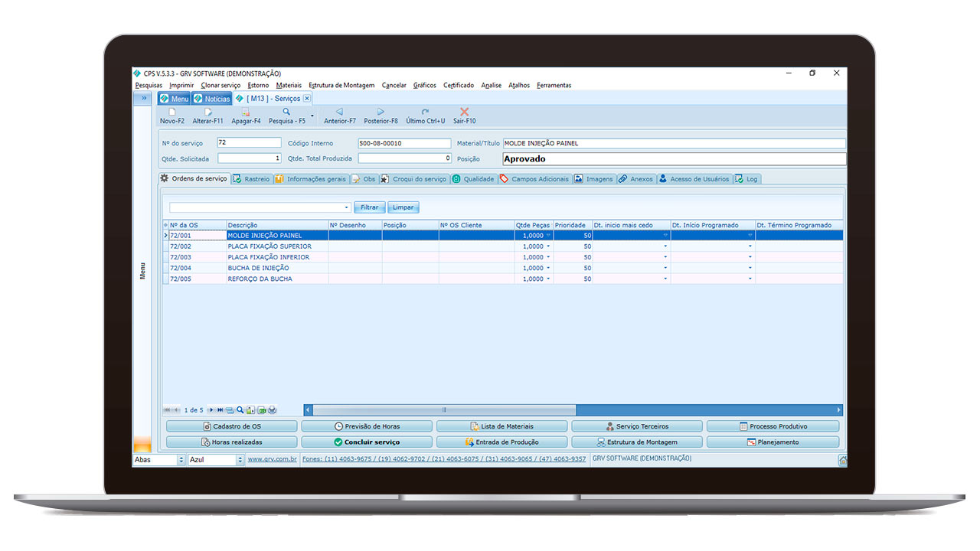Go to next row in grid navigator
Image resolution: width=980 pixels, height=551 pixels.
tap(211, 410)
